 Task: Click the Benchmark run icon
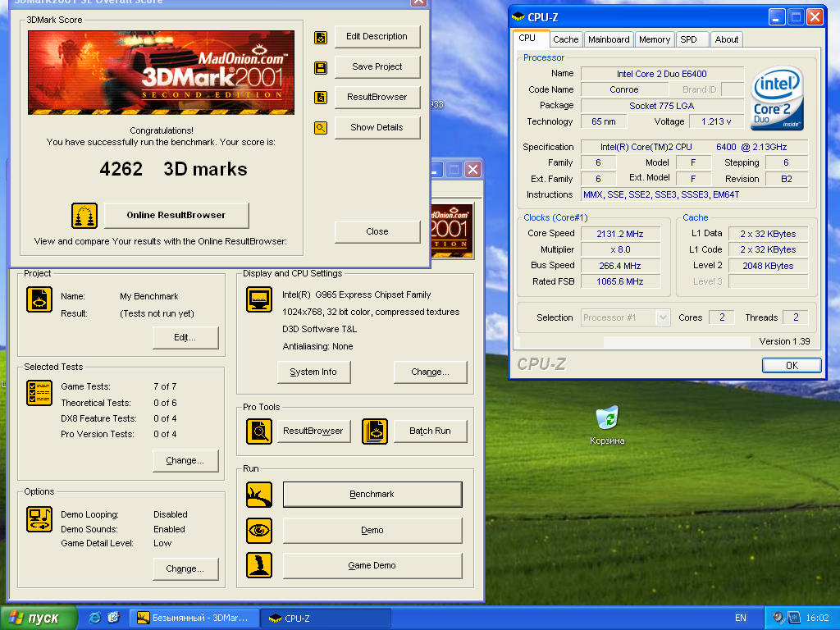[259, 495]
